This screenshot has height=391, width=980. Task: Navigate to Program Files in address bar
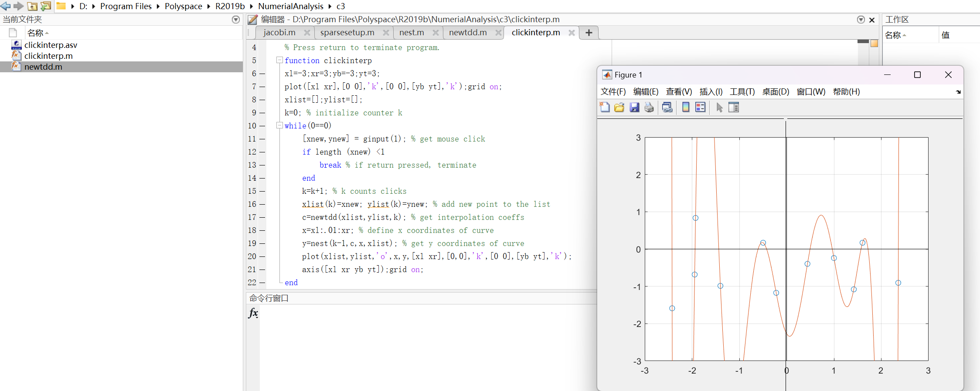point(126,6)
